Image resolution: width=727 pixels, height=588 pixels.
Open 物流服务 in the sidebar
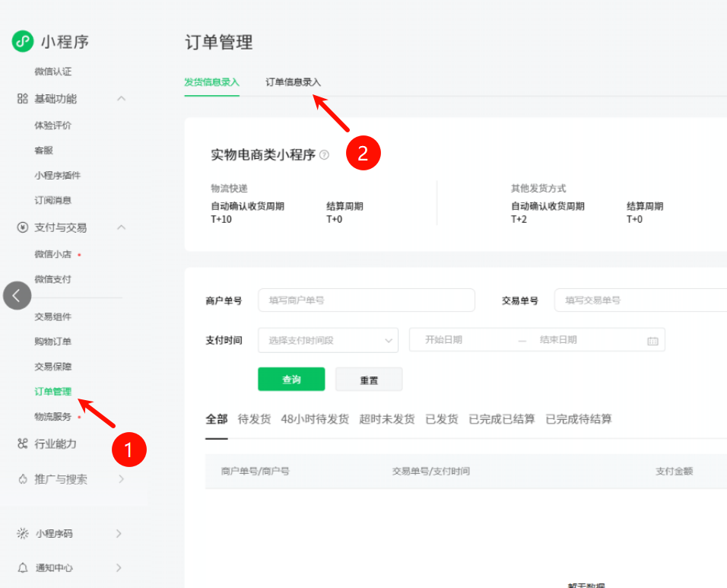click(x=52, y=417)
